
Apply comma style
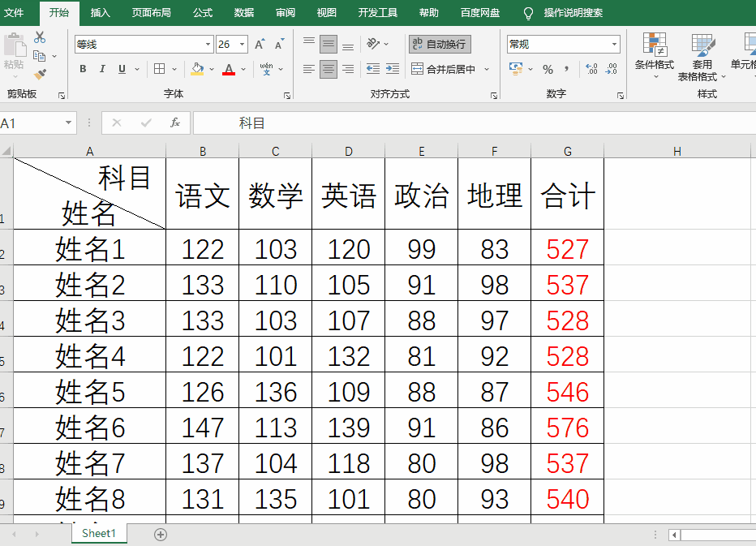(x=567, y=69)
